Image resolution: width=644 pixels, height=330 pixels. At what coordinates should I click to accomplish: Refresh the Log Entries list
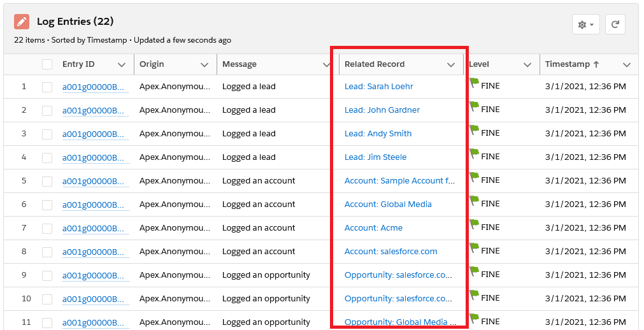pyautogui.click(x=615, y=25)
